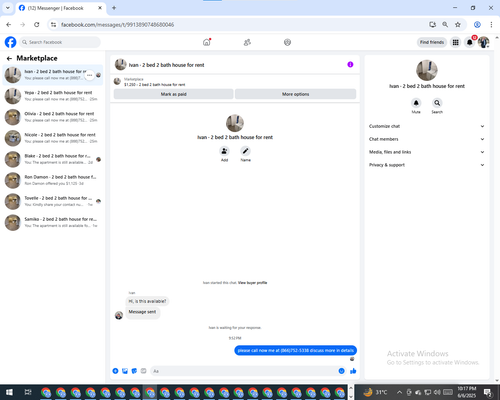This screenshot has height=400, width=500.
Task: Open the emoji picker in message box
Action: coord(341,371)
